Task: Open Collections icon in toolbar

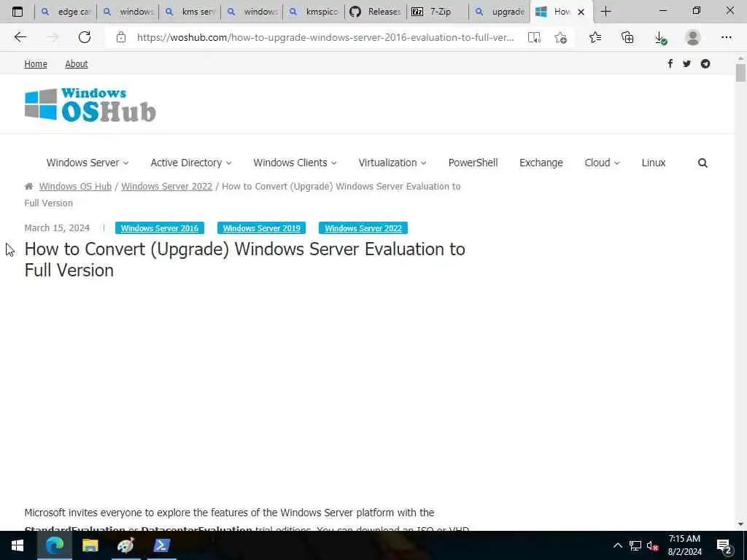Action: [627, 37]
